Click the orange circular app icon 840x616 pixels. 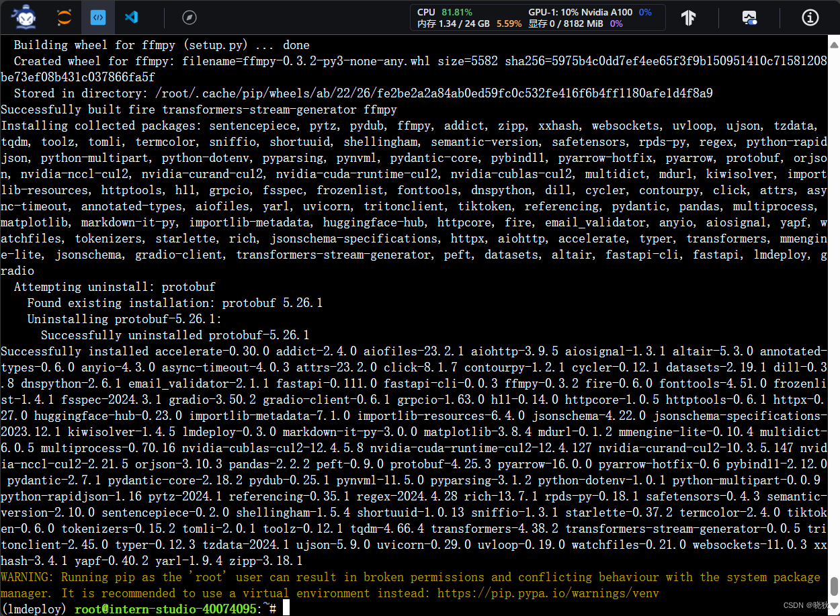click(x=65, y=17)
